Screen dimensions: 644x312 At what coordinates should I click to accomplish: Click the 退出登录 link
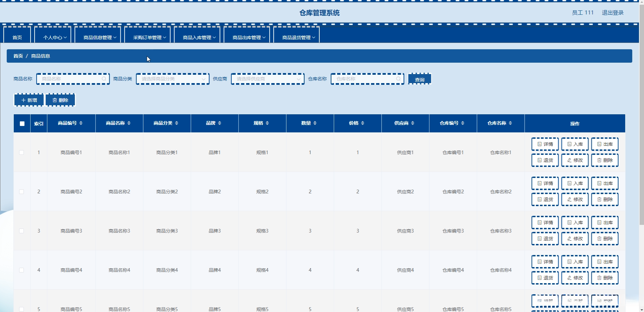pyautogui.click(x=612, y=13)
